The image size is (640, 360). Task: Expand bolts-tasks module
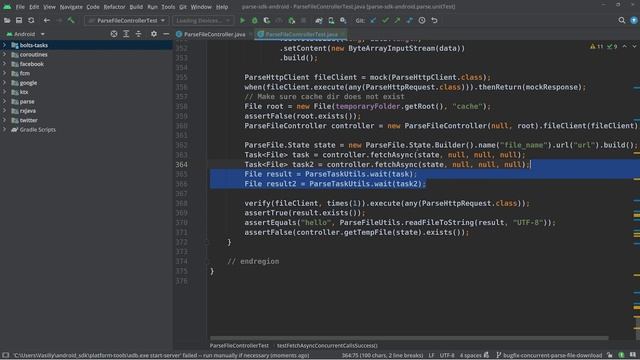coord(4,45)
